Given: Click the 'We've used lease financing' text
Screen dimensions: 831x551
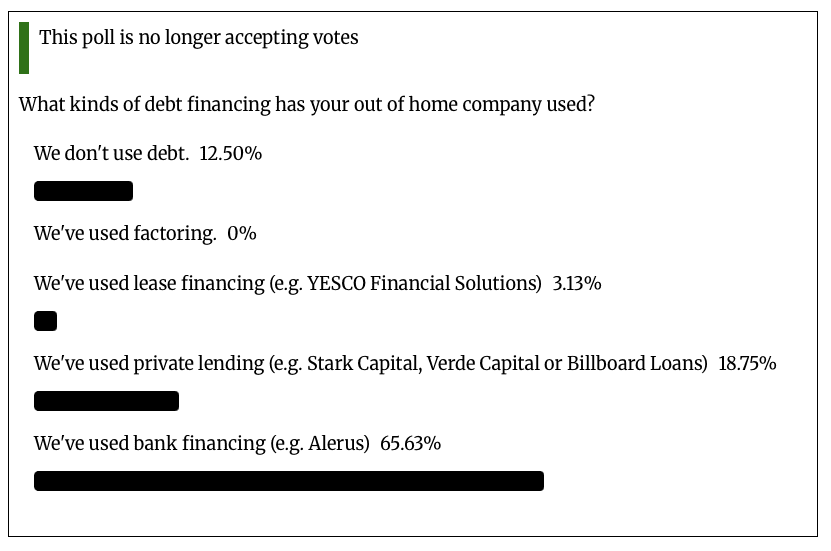Looking at the screenshot, I should point(148,284).
